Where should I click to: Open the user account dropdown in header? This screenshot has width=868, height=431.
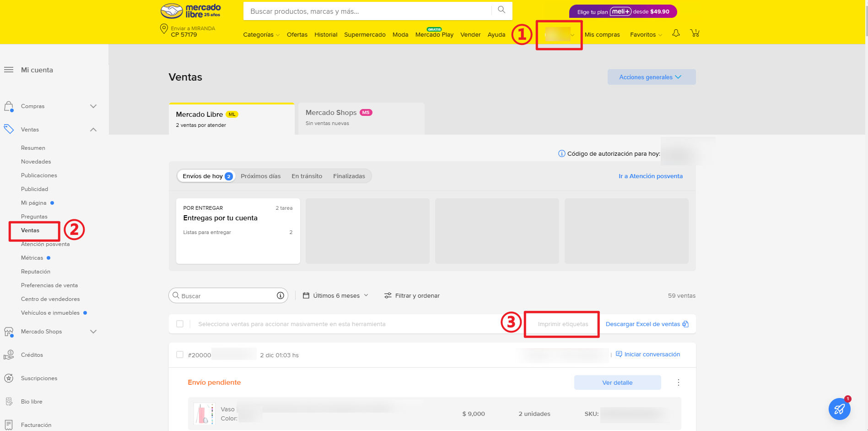[x=559, y=34]
